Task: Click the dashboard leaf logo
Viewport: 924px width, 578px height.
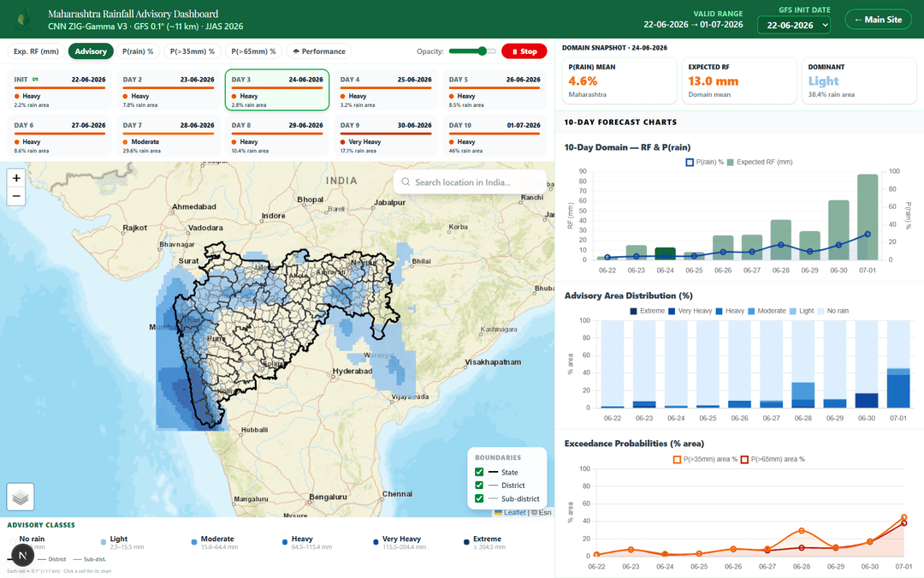Action: coord(24,20)
